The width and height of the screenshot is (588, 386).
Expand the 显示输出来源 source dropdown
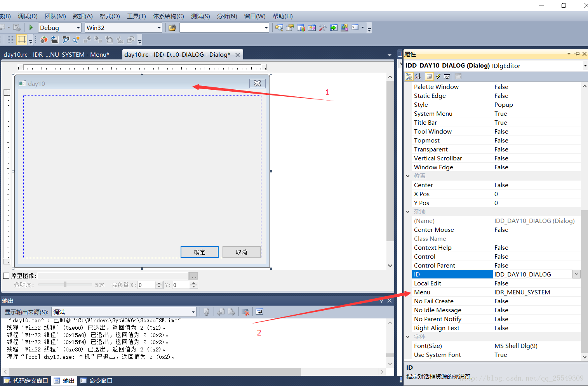point(193,312)
